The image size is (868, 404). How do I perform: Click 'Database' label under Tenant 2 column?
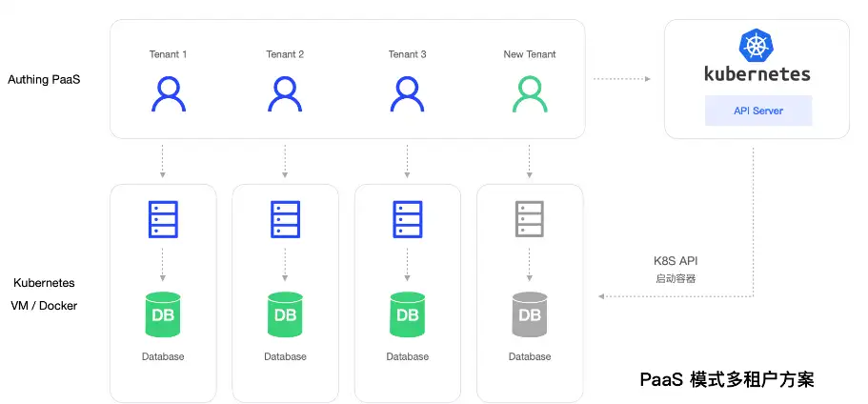(285, 356)
